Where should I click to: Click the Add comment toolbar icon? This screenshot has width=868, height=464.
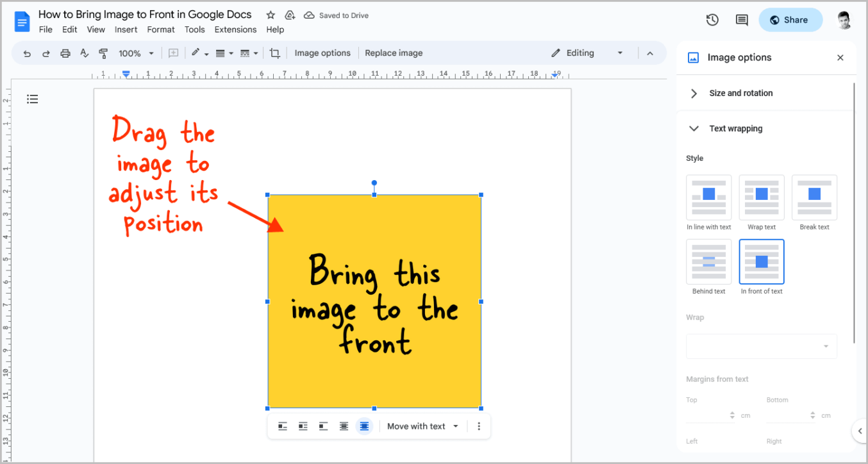pyautogui.click(x=173, y=53)
